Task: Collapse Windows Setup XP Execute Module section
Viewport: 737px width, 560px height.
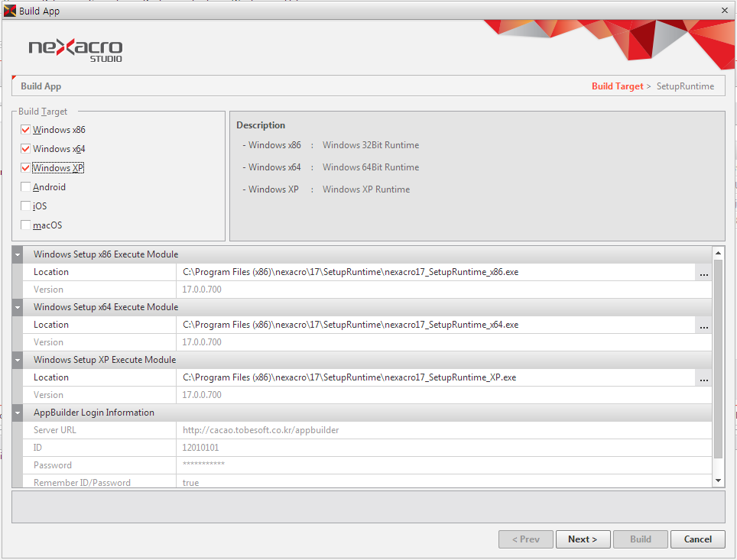Action: coord(18,361)
